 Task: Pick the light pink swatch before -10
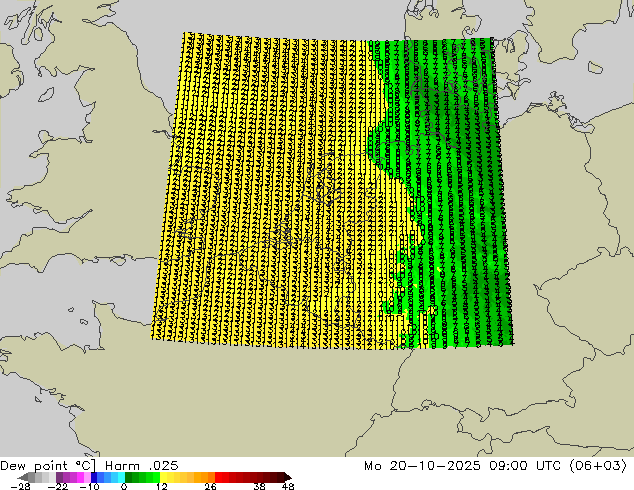87,477
